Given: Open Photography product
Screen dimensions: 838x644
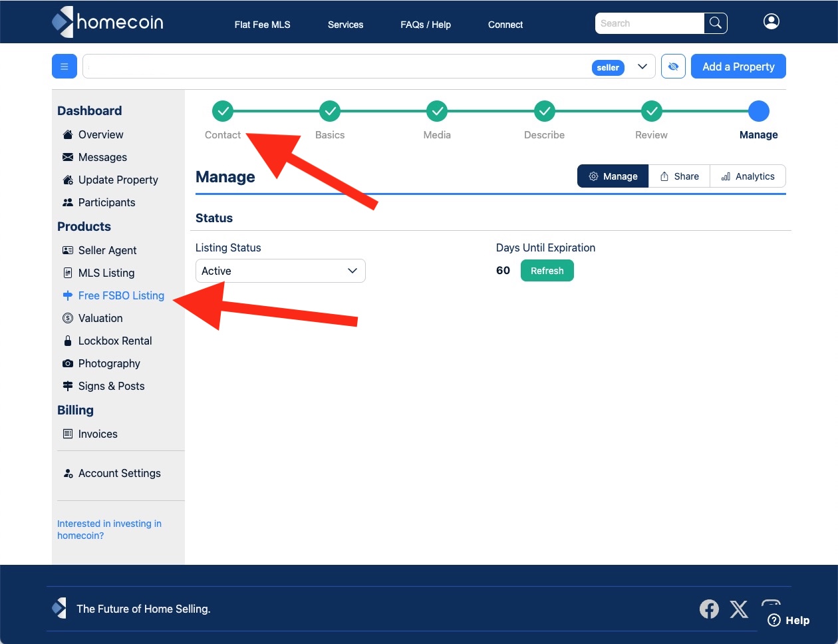Looking at the screenshot, I should (x=102, y=363).
